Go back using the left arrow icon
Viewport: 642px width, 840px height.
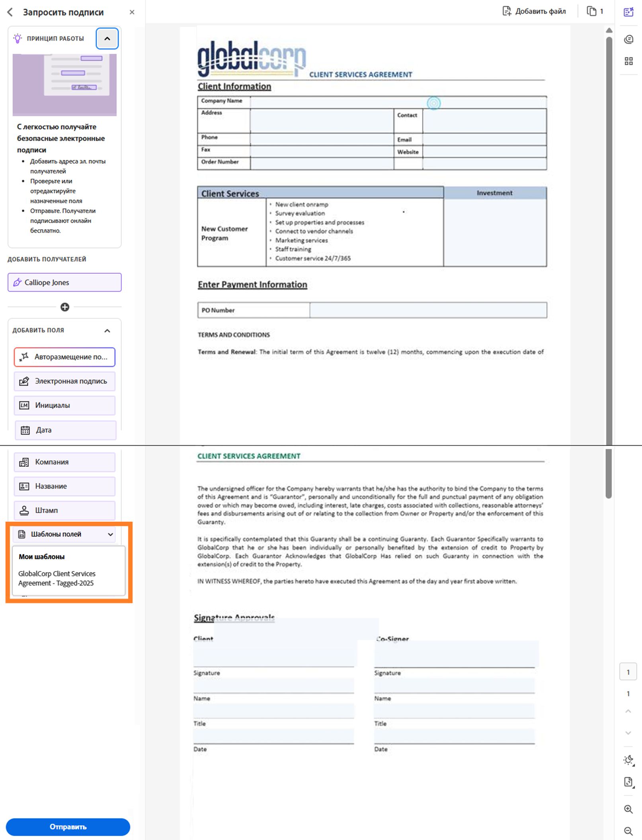click(10, 12)
